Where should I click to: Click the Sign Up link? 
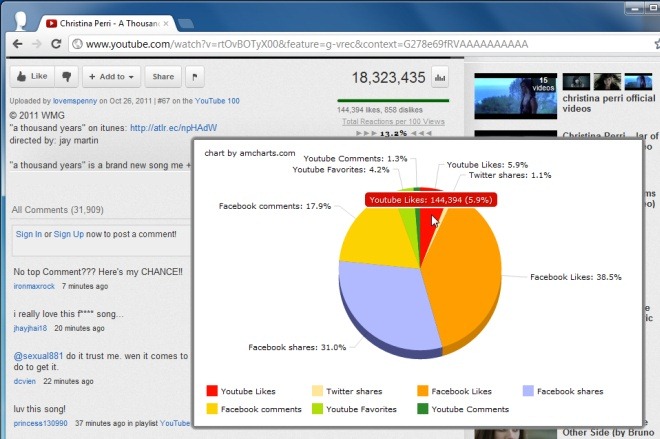(69, 234)
